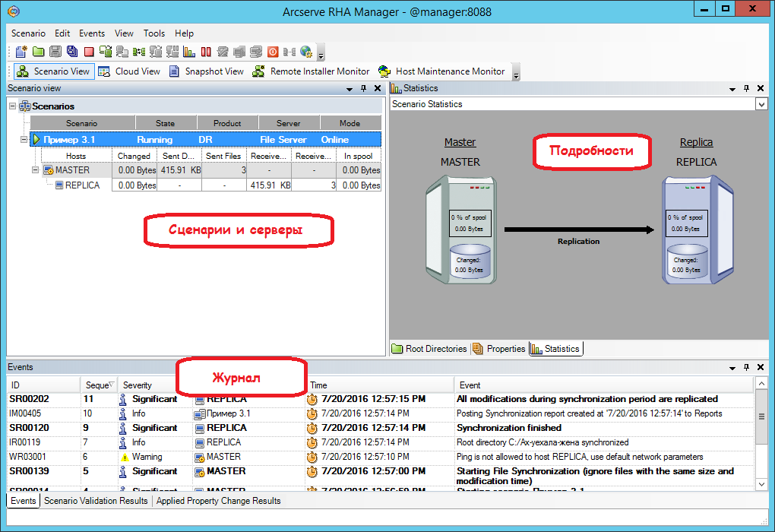Open the Events menu
Screen dimensions: 775x532
[x=92, y=33]
